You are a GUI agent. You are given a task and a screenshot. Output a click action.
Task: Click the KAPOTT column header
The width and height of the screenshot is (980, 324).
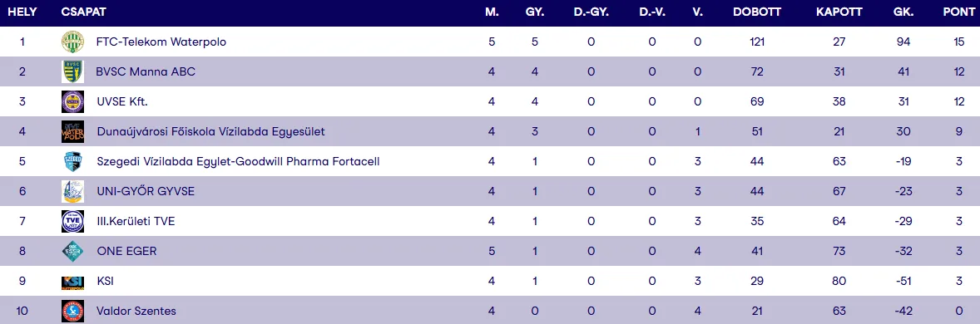pos(839,12)
